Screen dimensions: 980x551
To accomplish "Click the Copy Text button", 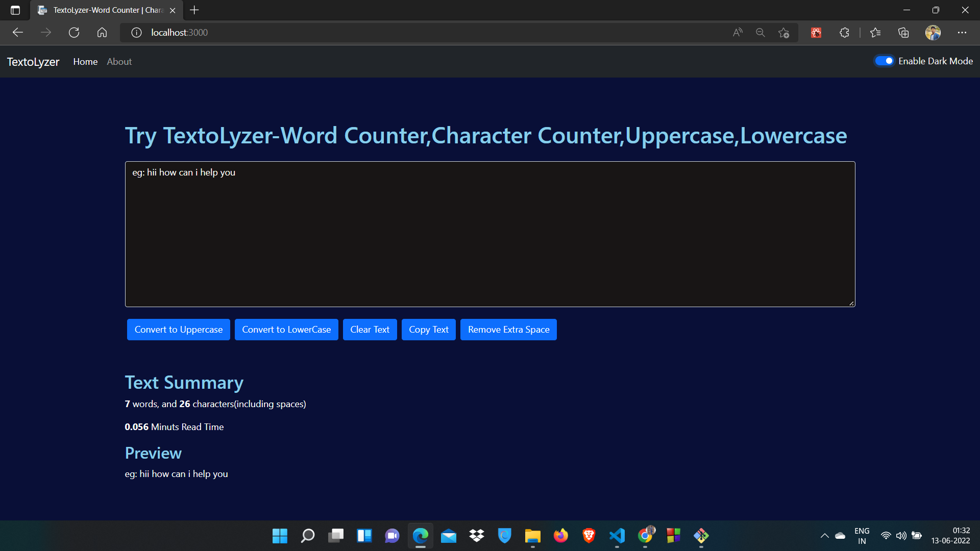I will pos(428,330).
